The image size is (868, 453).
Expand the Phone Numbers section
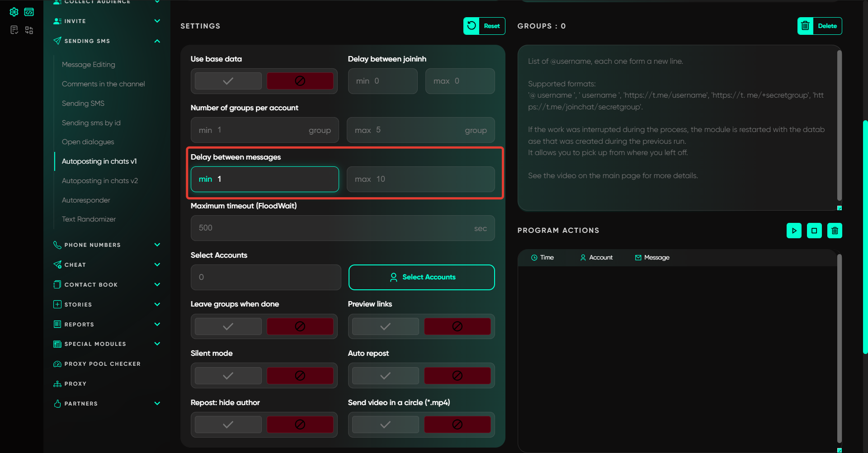pyautogui.click(x=157, y=245)
